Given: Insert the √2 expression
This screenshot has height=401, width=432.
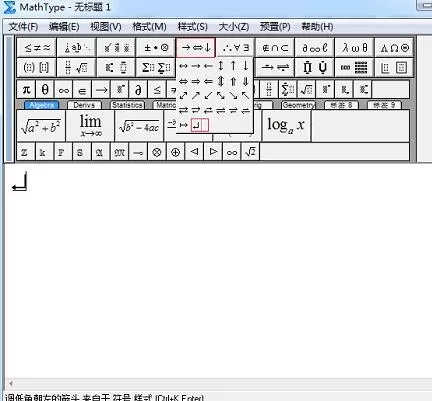Looking at the screenshot, I should (250, 152).
